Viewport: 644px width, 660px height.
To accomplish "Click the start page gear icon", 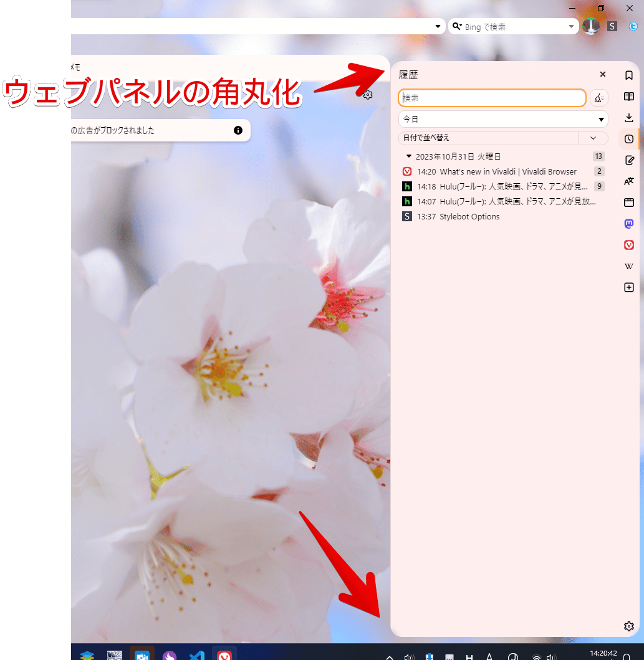I will pyautogui.click(x=367, y=95).
